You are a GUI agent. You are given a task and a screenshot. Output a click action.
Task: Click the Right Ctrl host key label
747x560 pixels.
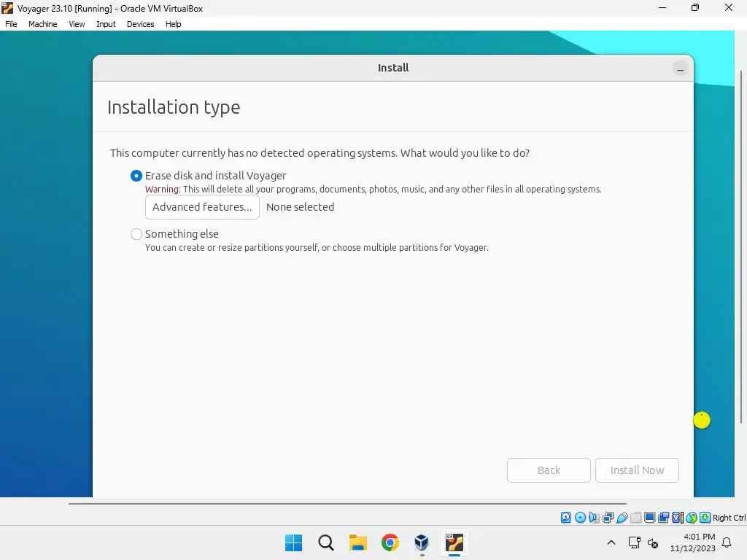pyautogui.click(x=729, y=518)
